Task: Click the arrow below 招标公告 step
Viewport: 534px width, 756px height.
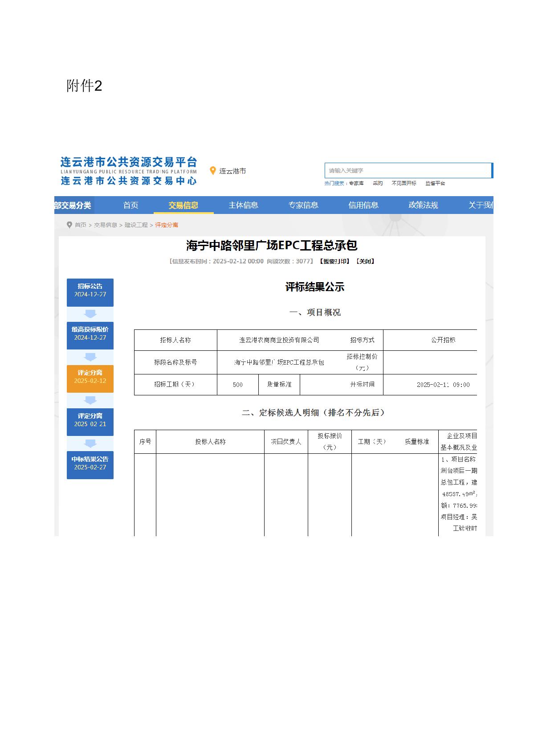Action: [90, 314]
